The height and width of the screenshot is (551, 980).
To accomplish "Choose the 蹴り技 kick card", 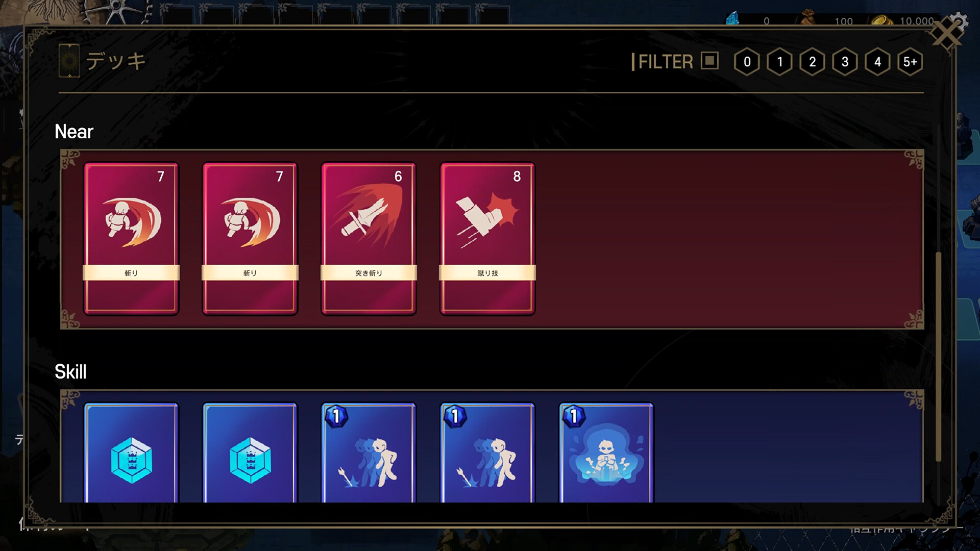I will [x=487, y=239].
